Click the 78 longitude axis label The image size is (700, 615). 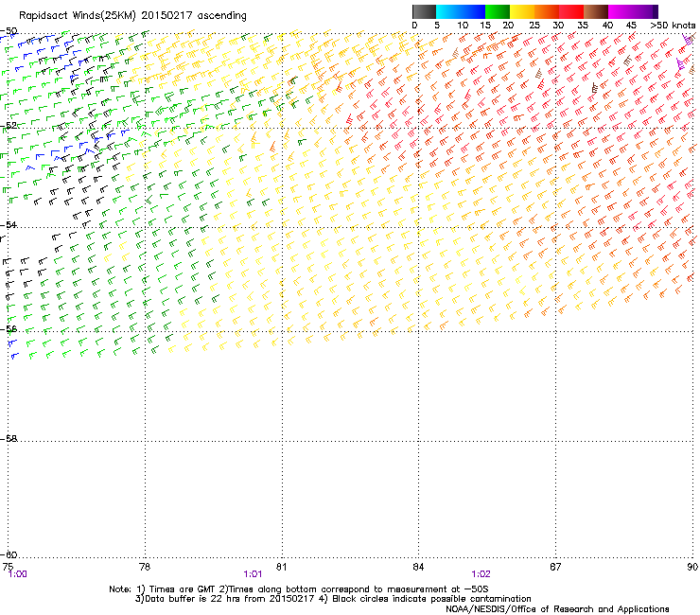point(145,567)
